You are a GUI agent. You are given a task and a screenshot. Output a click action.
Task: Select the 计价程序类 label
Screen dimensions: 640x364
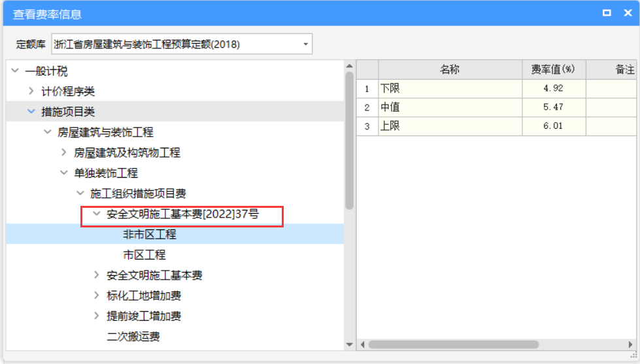coord(68,91)
